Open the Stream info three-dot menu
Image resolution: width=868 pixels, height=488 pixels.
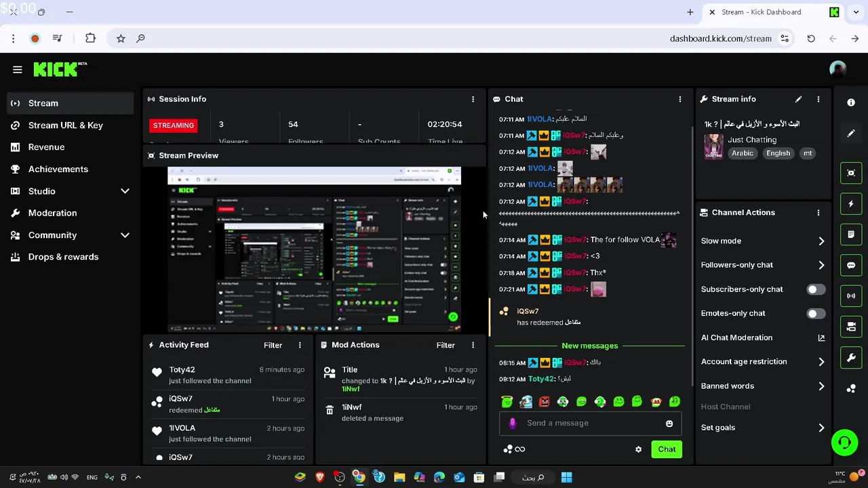[818, 99]
